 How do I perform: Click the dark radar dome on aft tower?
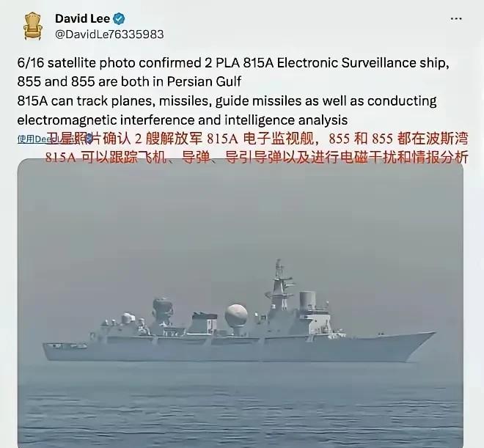[x=162, y=306]
